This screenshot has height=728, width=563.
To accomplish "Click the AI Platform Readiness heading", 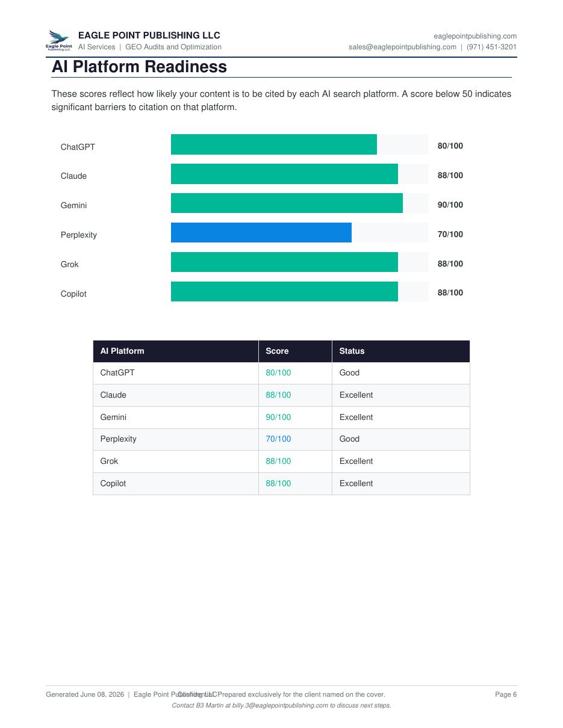I will tap(139, 67).
